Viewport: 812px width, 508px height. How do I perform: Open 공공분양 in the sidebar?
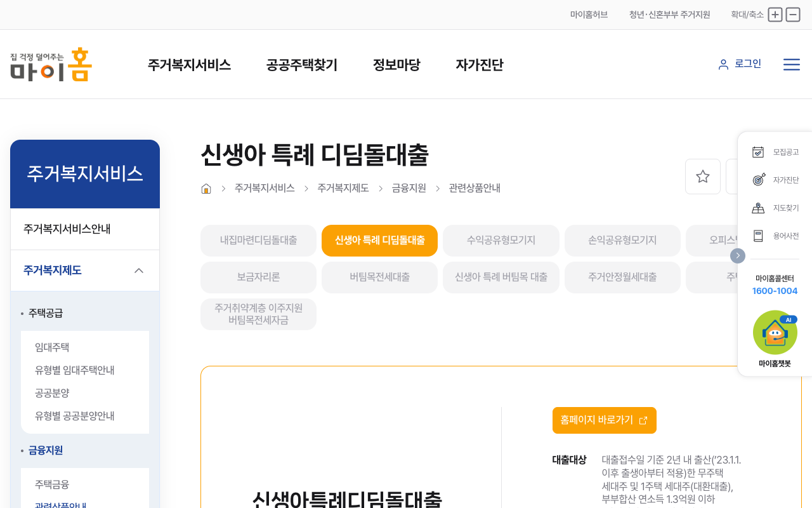52,393
